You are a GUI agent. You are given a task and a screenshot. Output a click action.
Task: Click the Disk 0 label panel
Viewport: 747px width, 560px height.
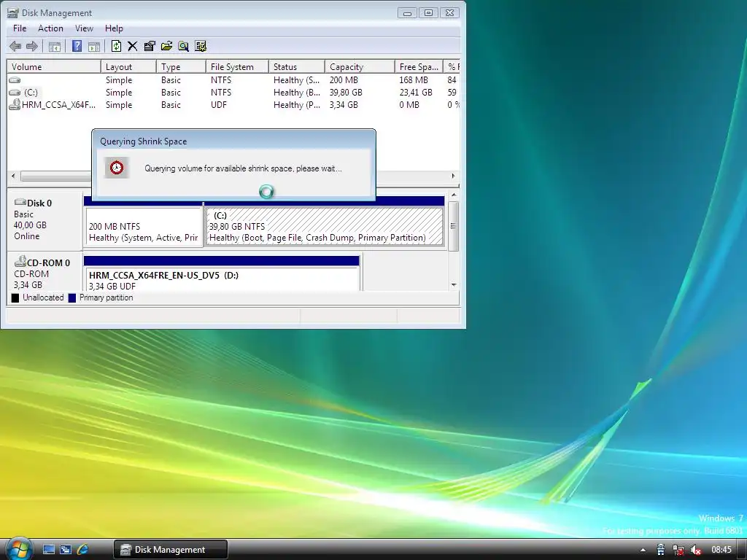(x=44, y=220)
